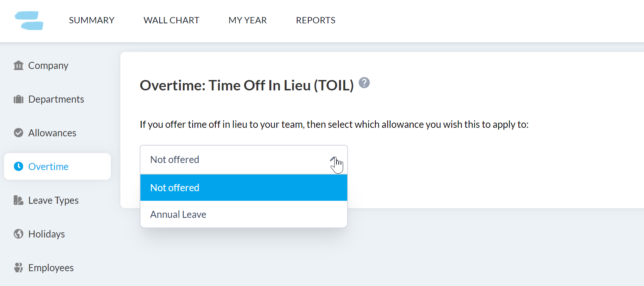Click the Not offered select field

pos(244,160)
